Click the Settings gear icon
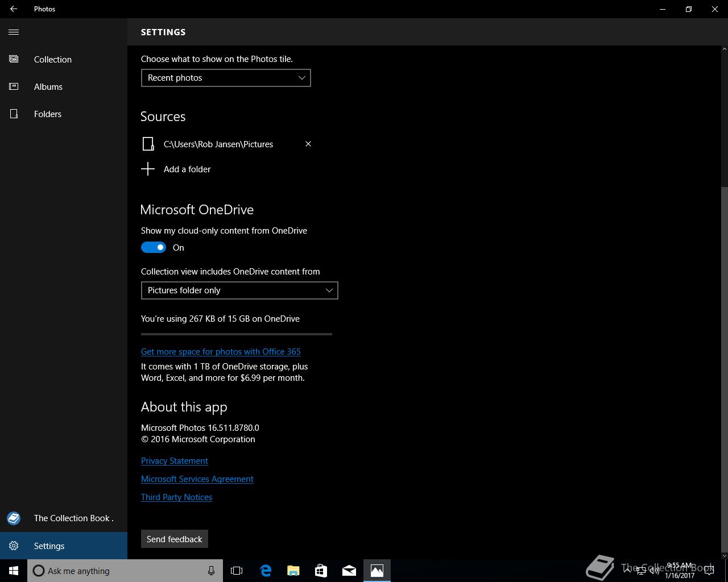The image size is (728, 582). pos(14,546)
